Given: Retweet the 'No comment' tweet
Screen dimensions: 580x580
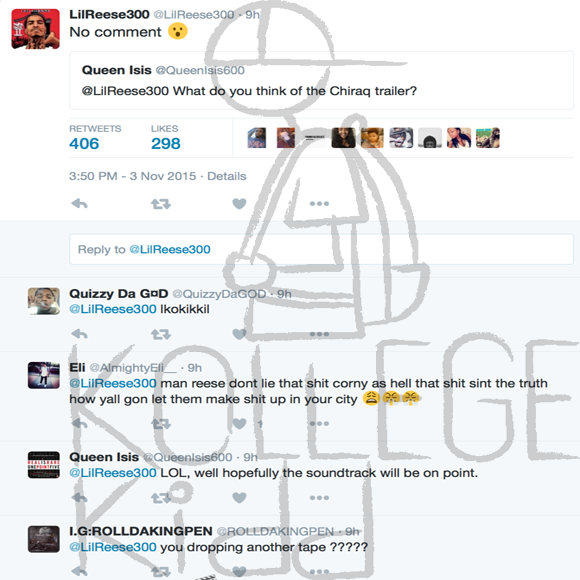Looking at the screenshot, I should 161,203.
